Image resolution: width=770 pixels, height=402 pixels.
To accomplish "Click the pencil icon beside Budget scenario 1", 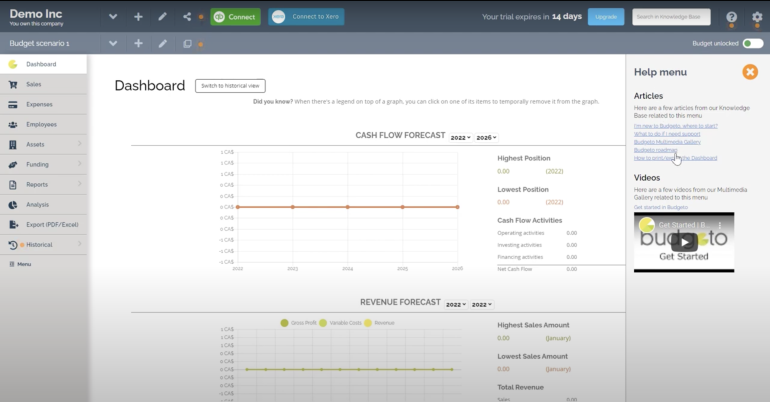I will point(162,44).
